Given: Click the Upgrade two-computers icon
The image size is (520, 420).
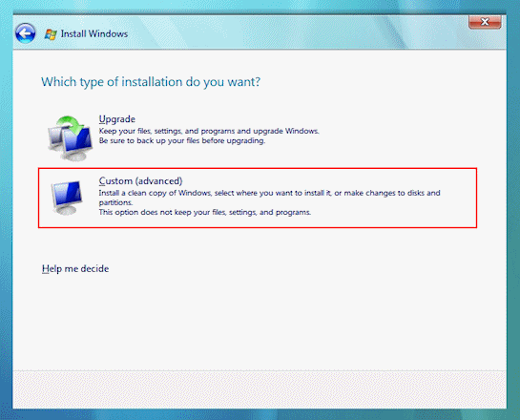Looking at the screenshot, I should point(70,138).
